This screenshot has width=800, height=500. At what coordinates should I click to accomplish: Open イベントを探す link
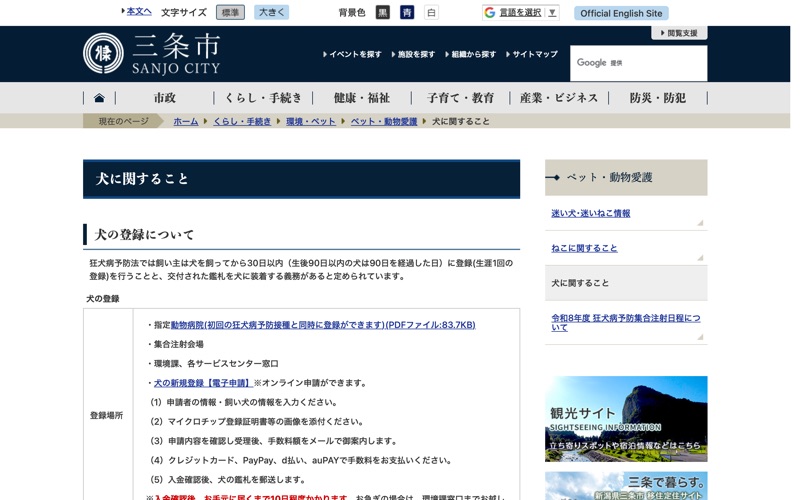pyautogui.click(x=353, y=54)
